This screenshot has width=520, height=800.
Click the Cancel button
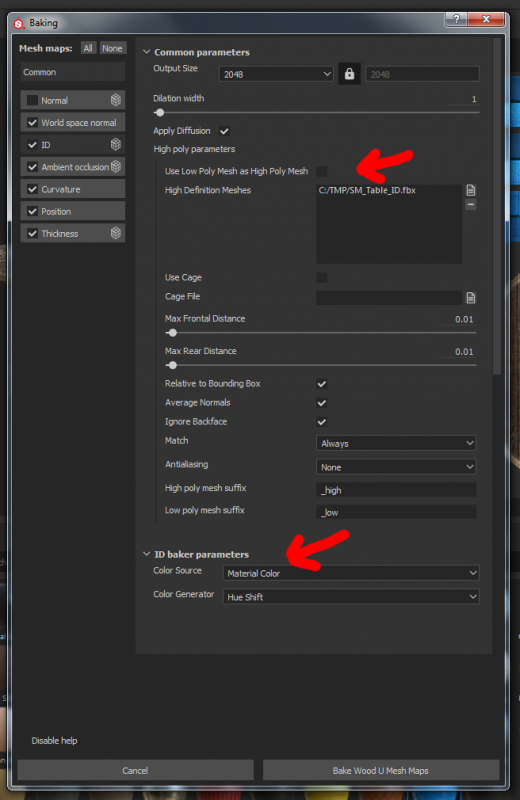135,770
